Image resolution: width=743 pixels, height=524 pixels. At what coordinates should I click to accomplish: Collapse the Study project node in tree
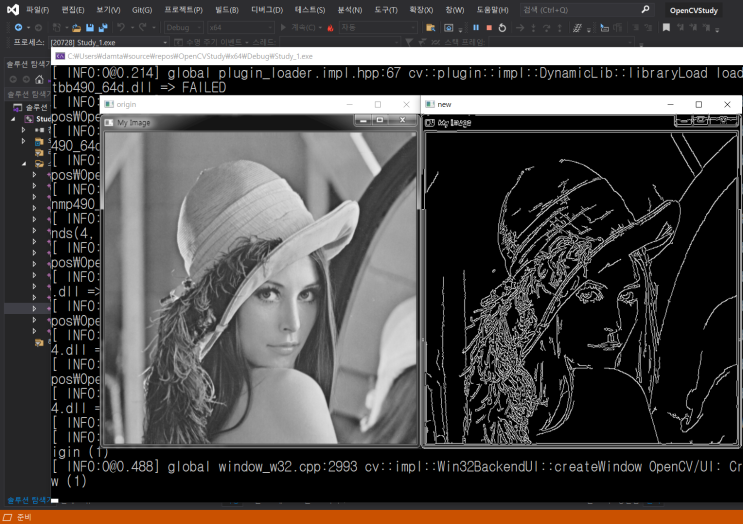coord(13,119)
